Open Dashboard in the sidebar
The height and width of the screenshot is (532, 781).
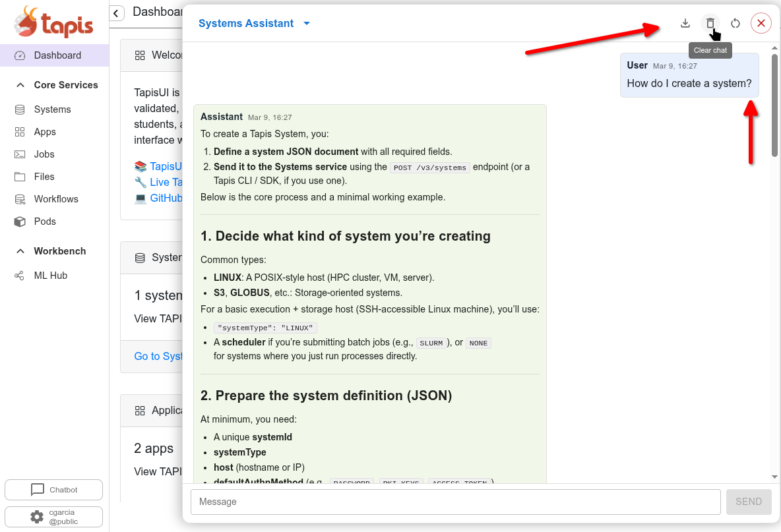[57, 55]
